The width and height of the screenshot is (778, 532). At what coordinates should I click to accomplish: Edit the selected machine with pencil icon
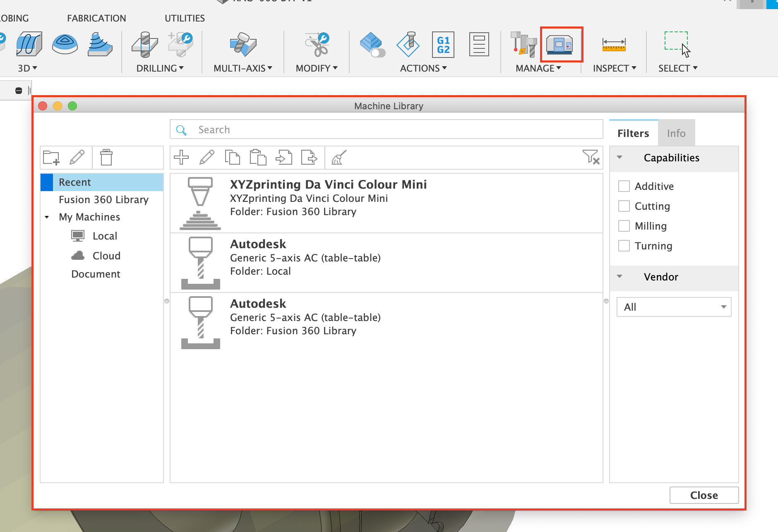207,158
